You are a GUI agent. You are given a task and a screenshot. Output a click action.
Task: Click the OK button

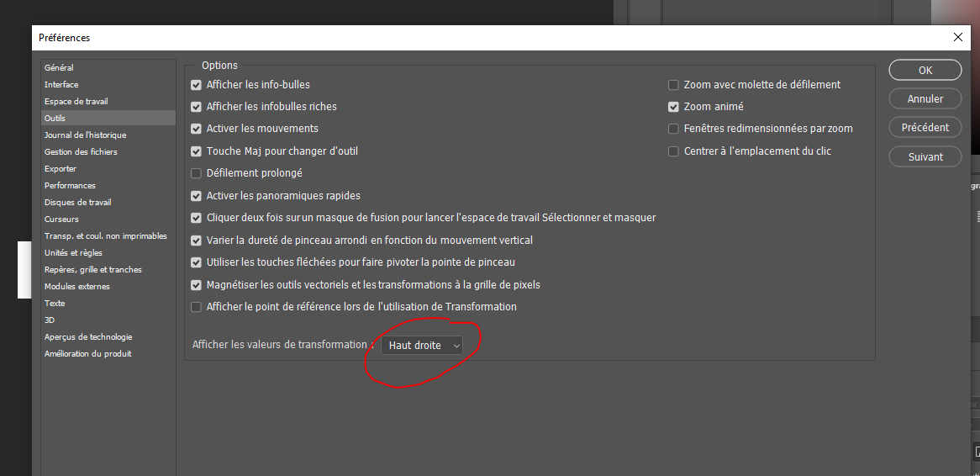pos(925,70)
